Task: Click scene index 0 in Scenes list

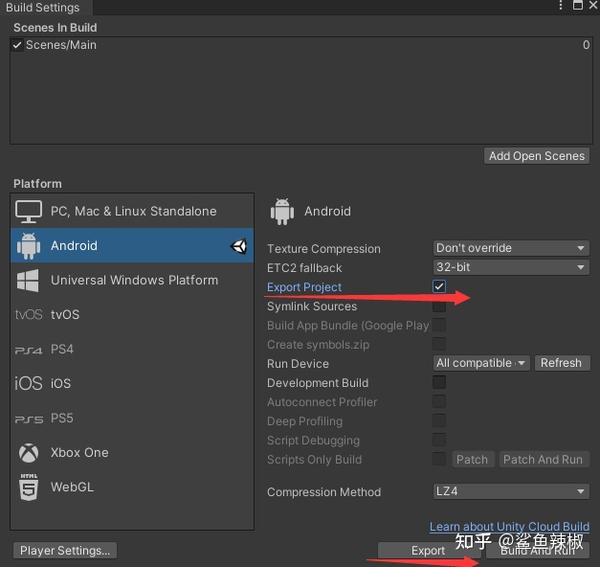Action: coord(586,45)
